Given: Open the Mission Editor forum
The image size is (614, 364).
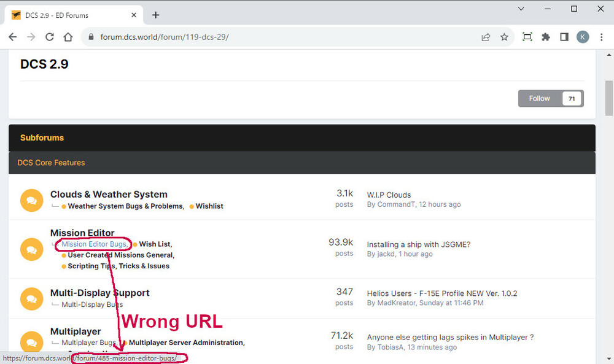Looking at the screenshot, I should pos(82,233).
